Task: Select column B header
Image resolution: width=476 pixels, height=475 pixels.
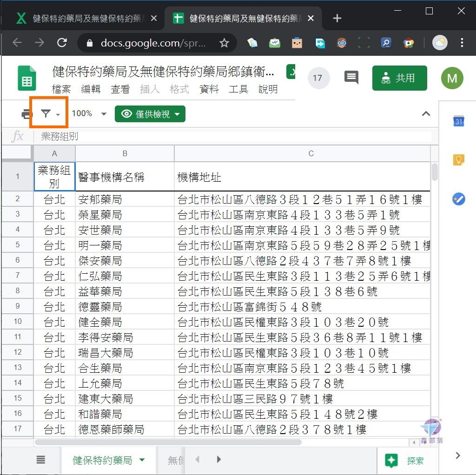Action: tap(125, 153)
